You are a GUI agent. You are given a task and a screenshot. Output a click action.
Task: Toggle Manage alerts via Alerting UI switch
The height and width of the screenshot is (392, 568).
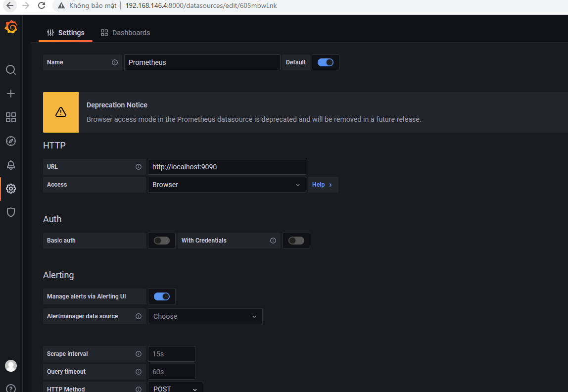tap(162, 296)
